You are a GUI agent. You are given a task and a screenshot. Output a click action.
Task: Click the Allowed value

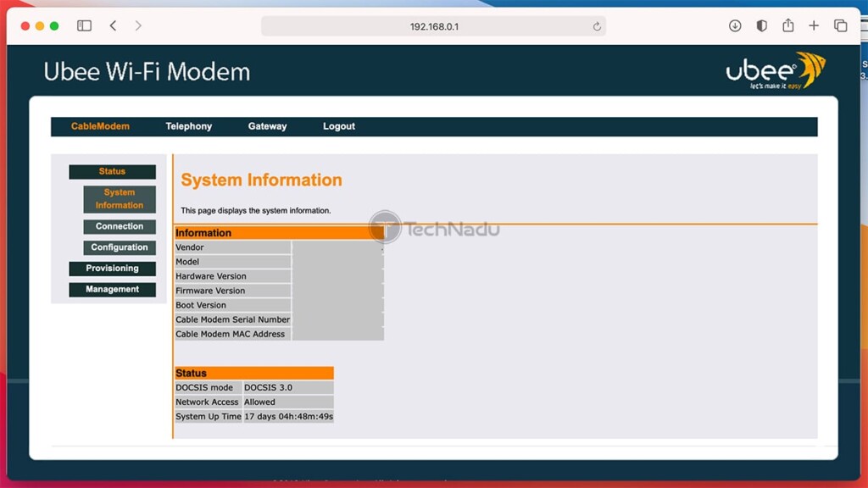tap(259, 402)
